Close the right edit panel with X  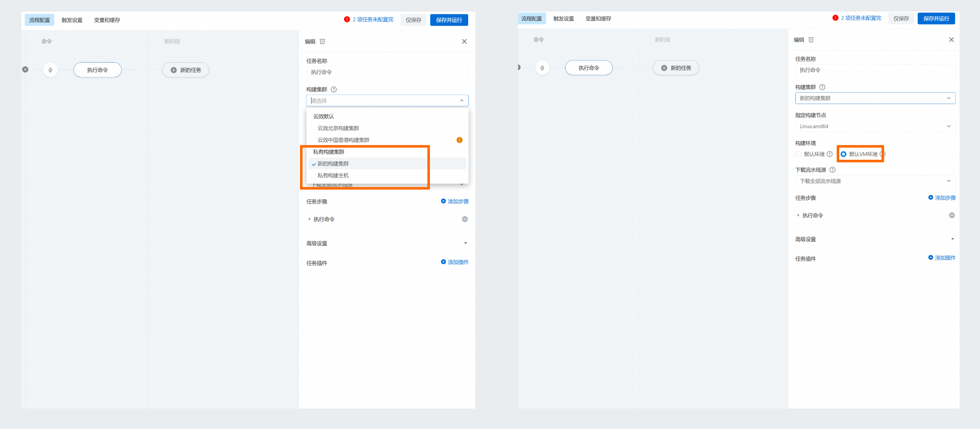(951, 40)
